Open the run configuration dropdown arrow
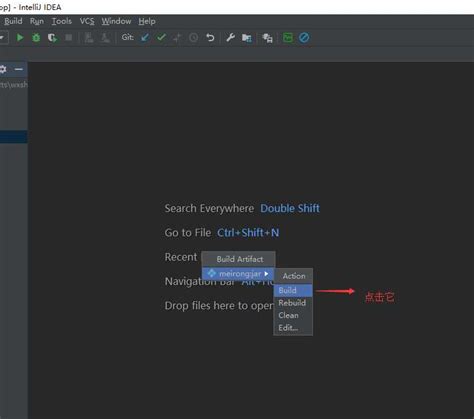This screenshot has height=419, width=474. pyautogui.click(x=2, y=37)
